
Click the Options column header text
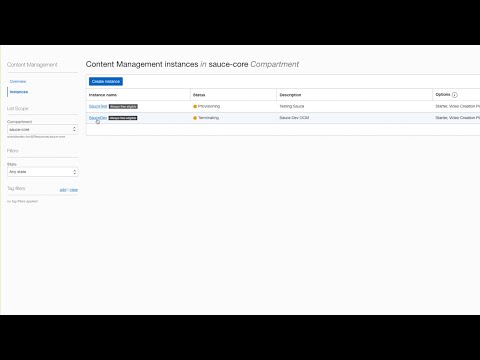coord(443,95)
